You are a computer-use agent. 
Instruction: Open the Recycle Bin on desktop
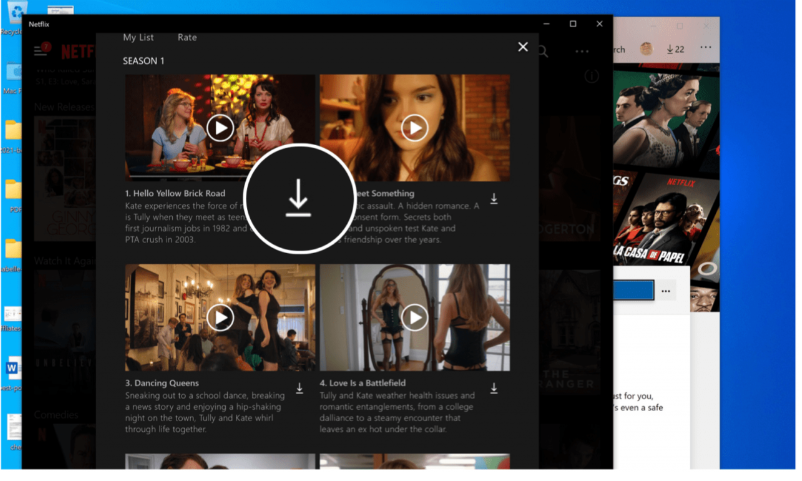coord(15,11)
